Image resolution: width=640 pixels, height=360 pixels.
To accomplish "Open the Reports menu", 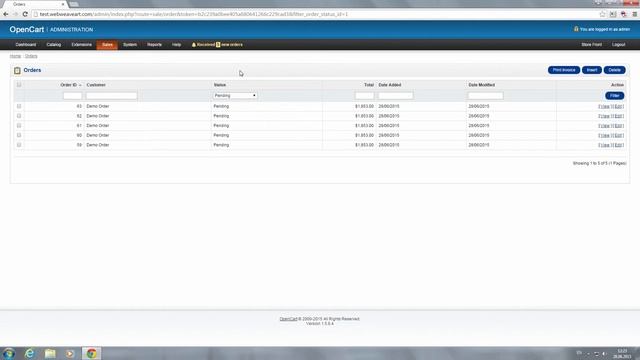I will (154, 44).
